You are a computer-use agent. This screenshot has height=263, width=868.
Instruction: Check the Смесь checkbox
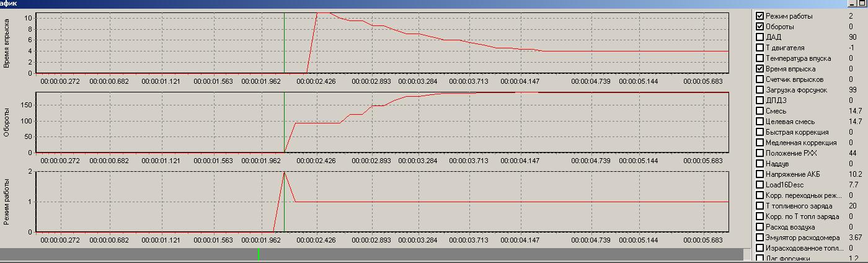click(760, 111)
